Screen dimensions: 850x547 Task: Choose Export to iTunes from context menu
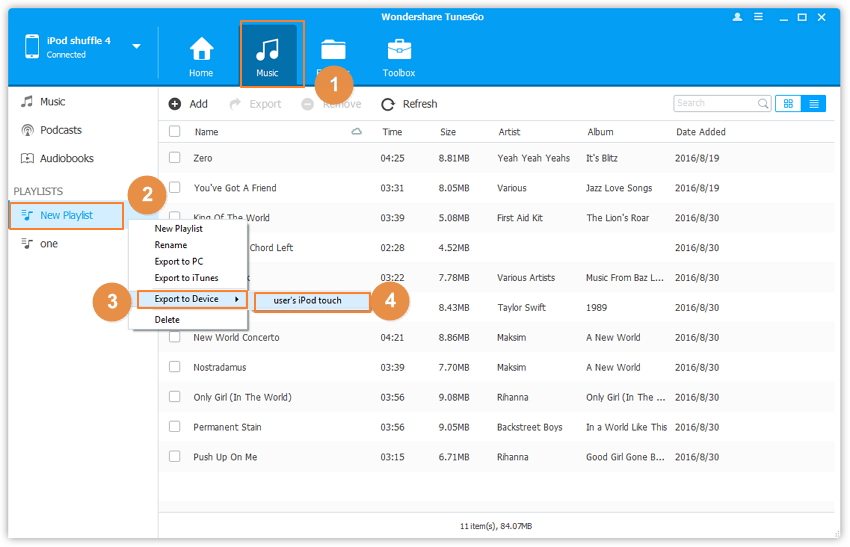tap(186, 278)
